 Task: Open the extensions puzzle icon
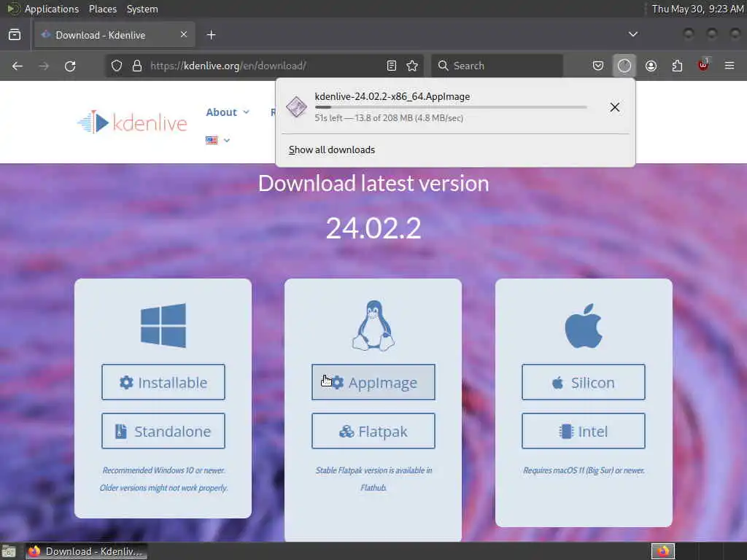[x=677, y=66]
